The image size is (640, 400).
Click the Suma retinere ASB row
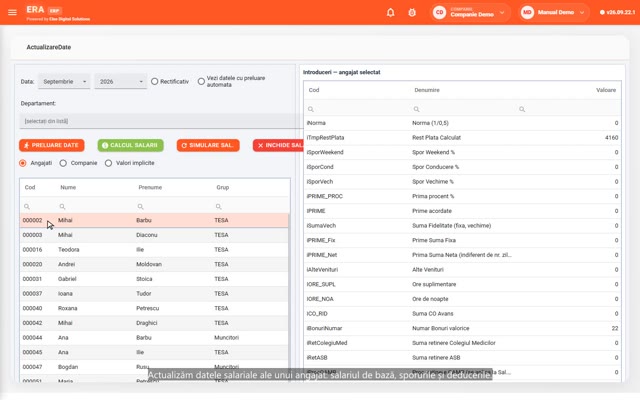pos(462,358)
